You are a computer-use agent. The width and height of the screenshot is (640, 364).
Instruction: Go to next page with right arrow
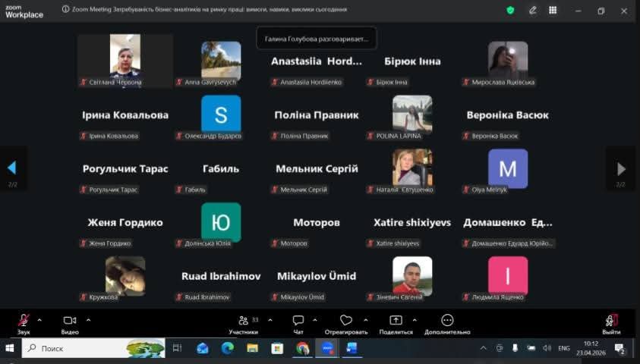point(621,168)
